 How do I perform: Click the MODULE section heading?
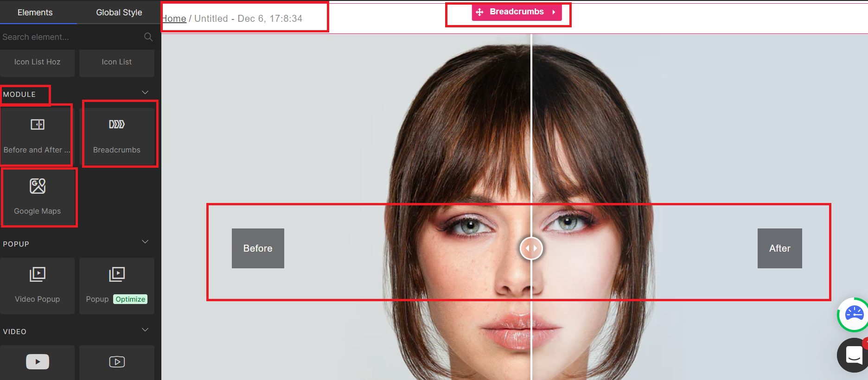(19, 95)
